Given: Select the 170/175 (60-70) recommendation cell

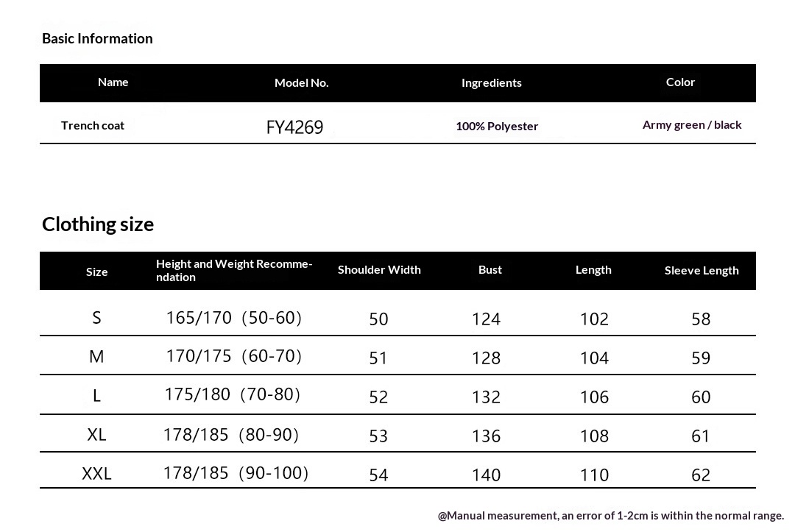Looking at the screenshot, I should point(234,356).
